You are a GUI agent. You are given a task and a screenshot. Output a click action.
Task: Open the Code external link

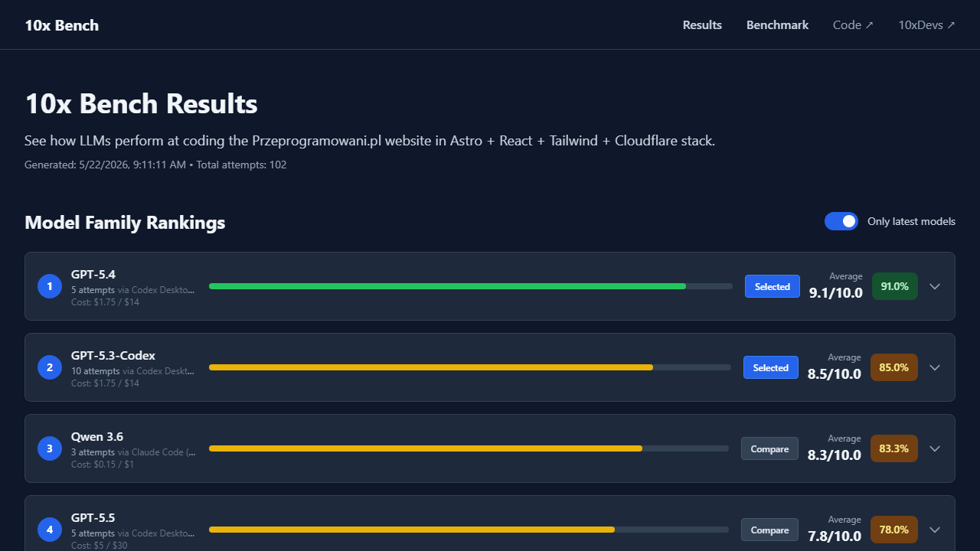click(853, 25)
